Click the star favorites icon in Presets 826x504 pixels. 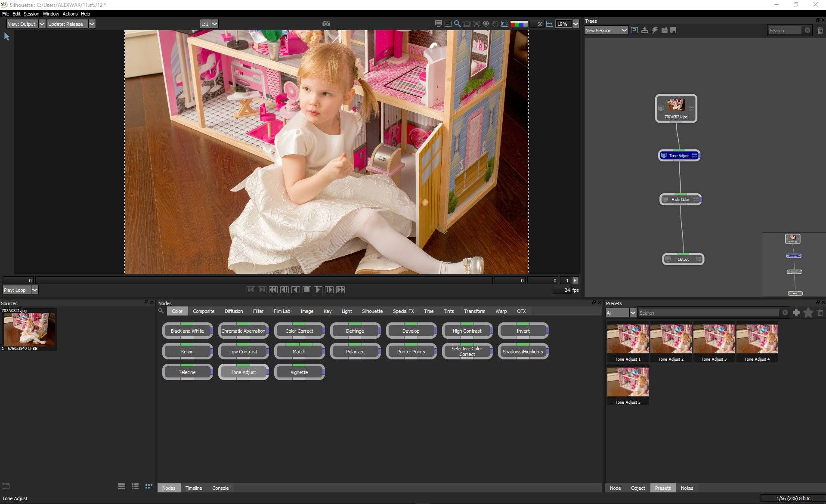click(x=808, y=313)
